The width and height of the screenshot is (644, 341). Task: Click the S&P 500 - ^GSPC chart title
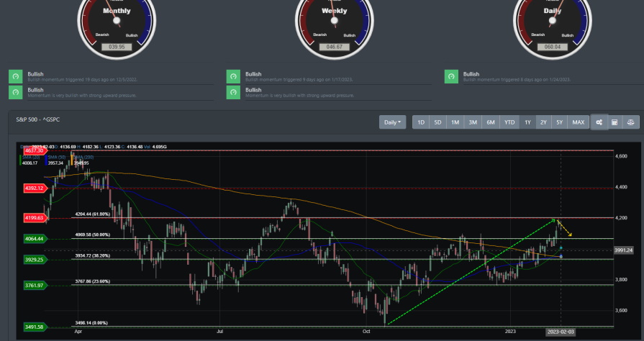38,119
